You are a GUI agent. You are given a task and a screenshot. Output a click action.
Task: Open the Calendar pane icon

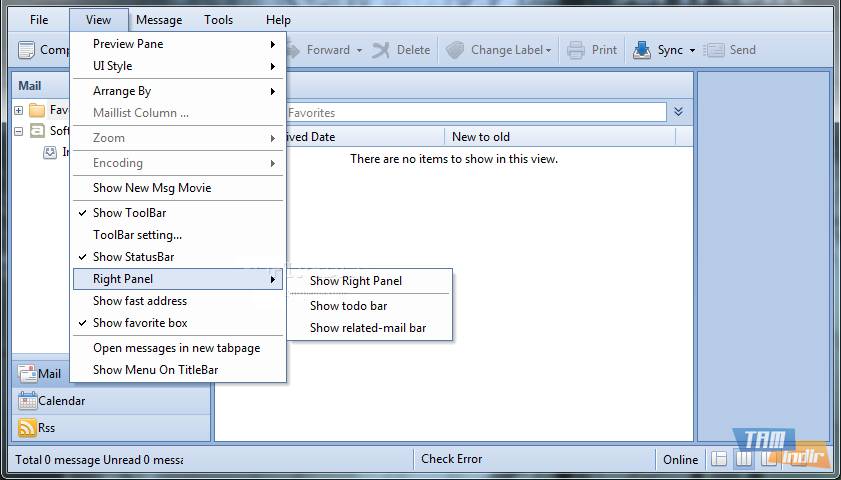(x=27, y=401)
